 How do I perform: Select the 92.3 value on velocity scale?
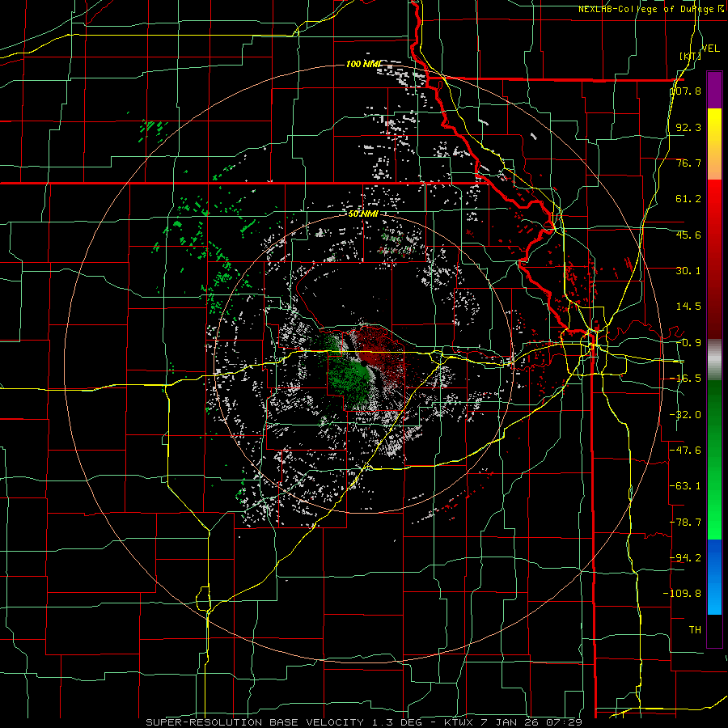coord(688,127)
